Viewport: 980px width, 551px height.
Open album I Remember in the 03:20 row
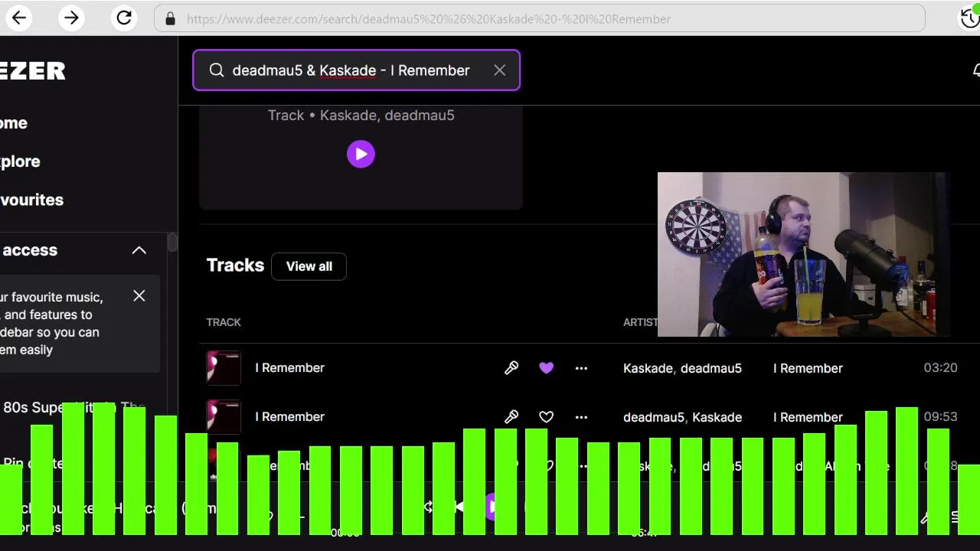(x=808, y=368)
